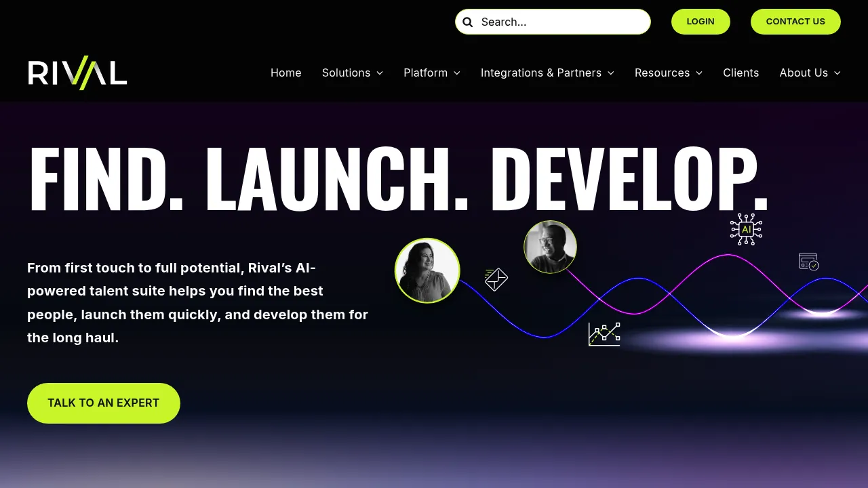The height and width of the screenshot is (488, 868).
Task: Click the Resources menu label
Action: 662,73
